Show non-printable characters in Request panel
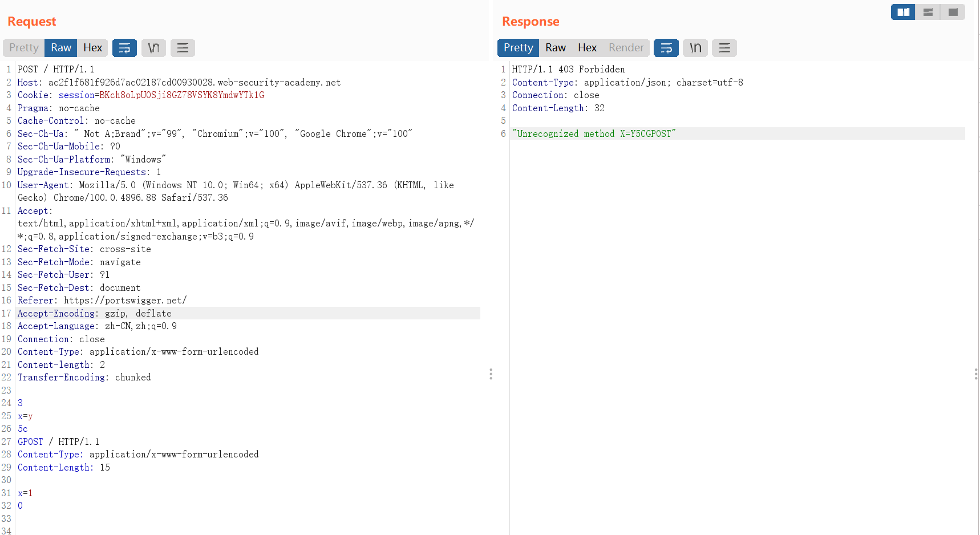Screen dimensions: 980x535 coord(153,48)
